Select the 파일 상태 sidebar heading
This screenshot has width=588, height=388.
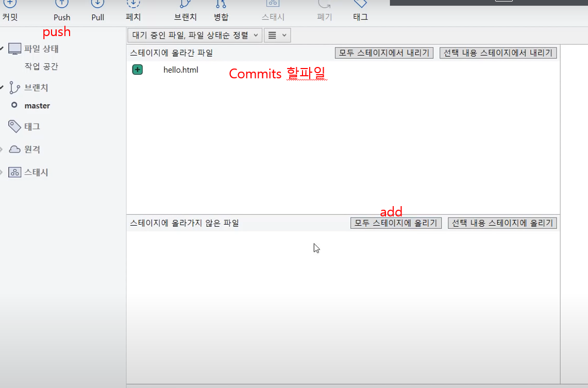[41, 49]
